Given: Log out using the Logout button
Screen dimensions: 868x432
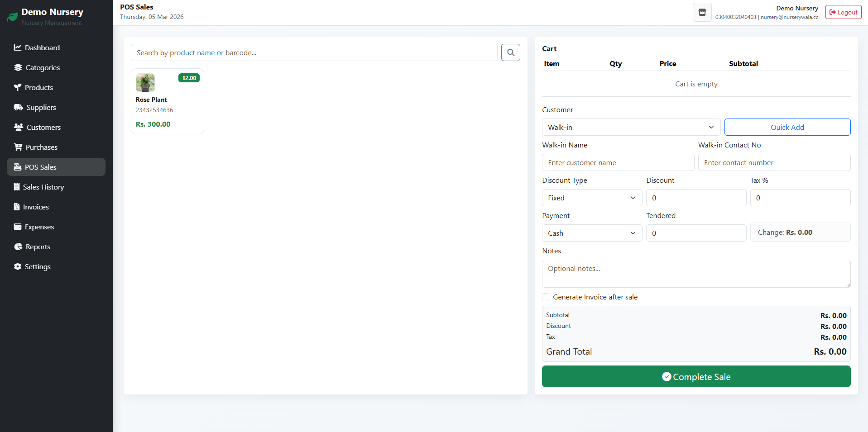Looking at the screenshot, I should pyautogui.click(x=843, y=12).
